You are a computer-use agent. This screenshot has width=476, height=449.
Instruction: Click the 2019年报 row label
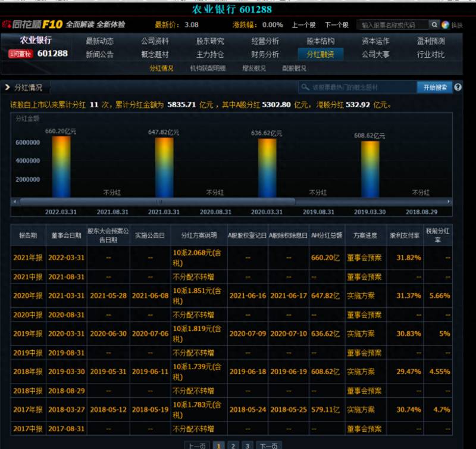(x=28, y=333)
